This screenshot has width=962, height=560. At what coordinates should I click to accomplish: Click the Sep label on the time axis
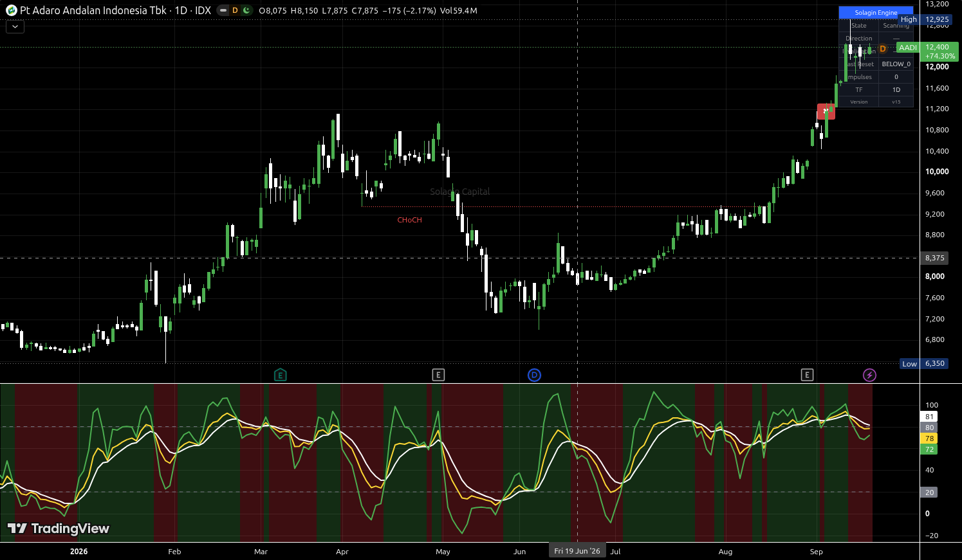click(816, 552)
